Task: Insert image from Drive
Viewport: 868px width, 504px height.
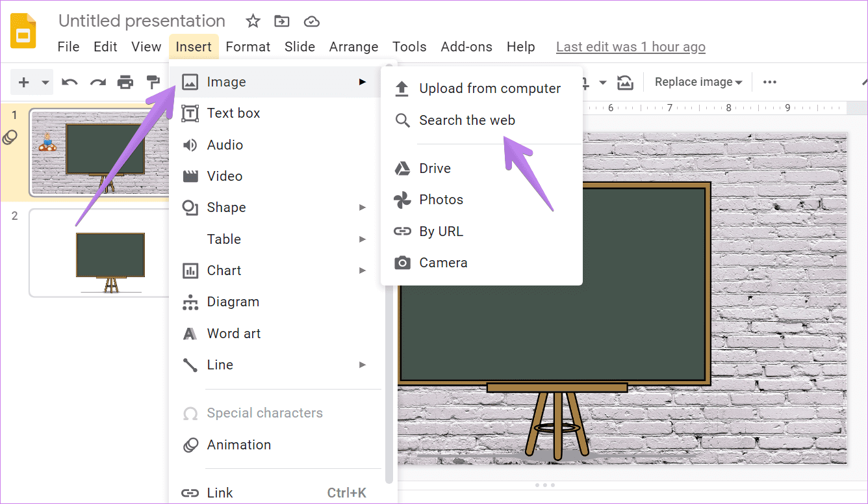Action: [x=481, y=168]
